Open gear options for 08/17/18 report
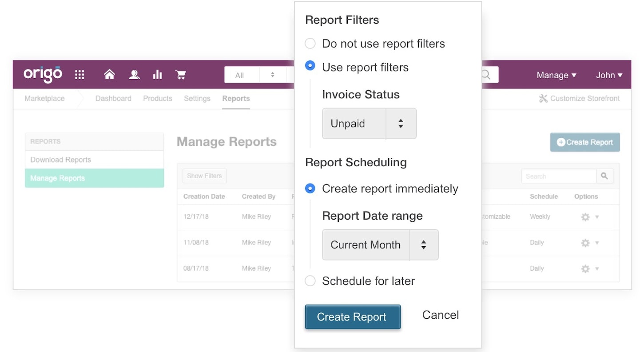 pos(585,268)
